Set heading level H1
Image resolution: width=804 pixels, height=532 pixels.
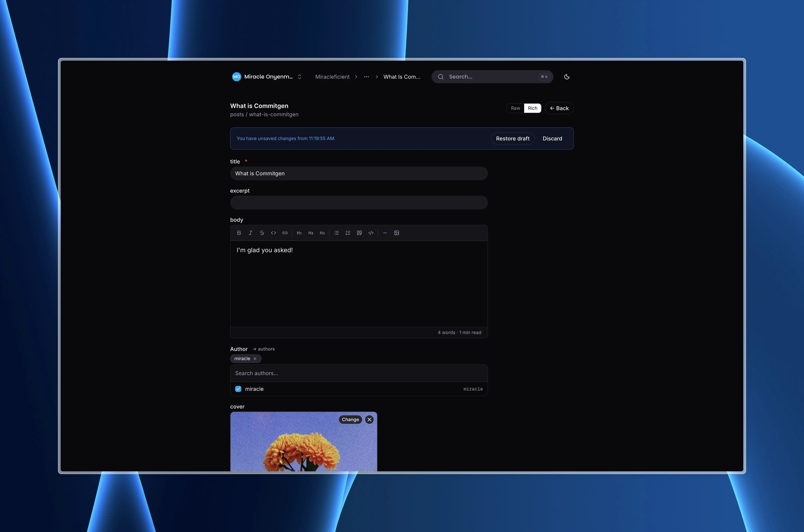point(299,233)
